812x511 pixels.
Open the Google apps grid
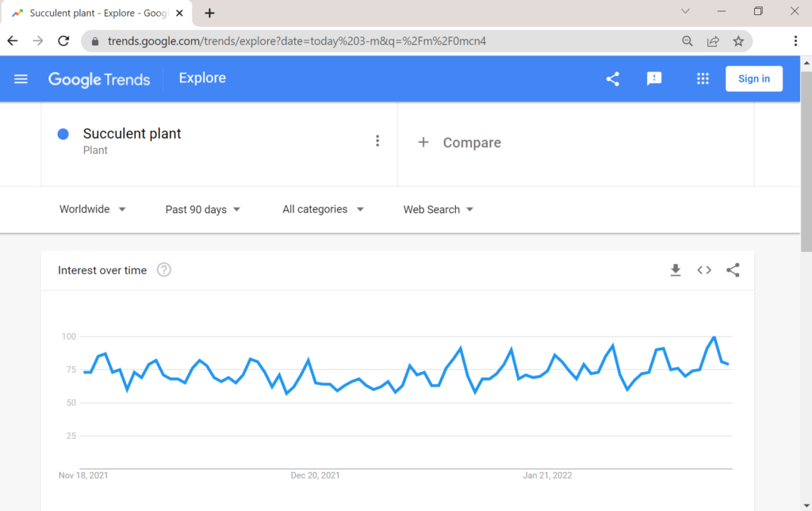click(x=703, y=78)
